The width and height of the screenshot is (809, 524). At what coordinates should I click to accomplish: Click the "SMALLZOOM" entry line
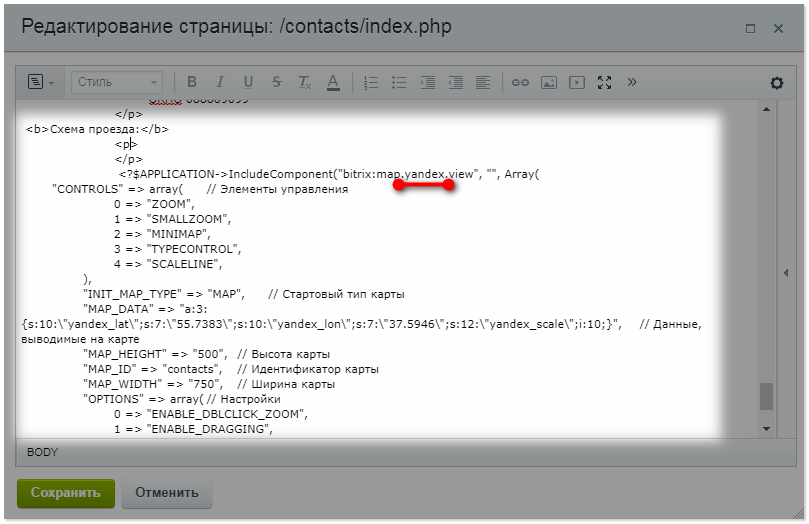point(172,219)
